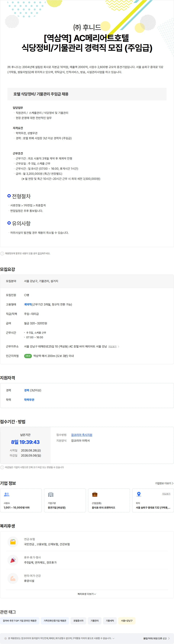
Task: Open the 잡코리아 즉시지원 link
Action: pyautogui.click(x=82, y=435)
